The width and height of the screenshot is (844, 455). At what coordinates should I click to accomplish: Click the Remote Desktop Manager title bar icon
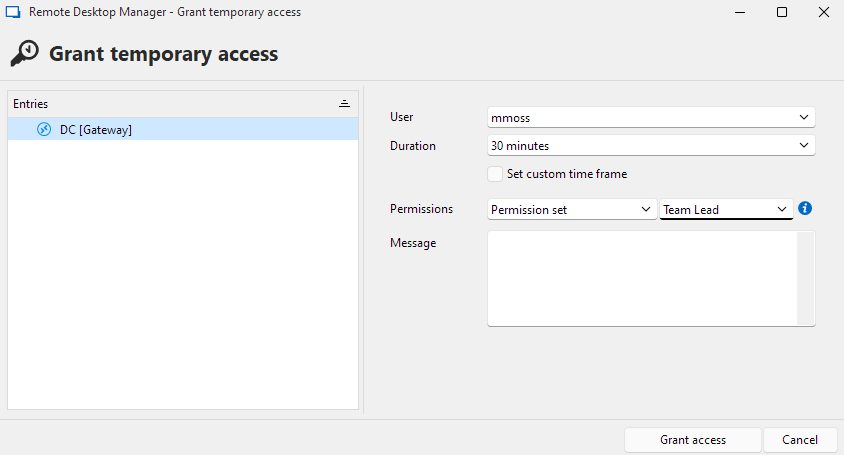point(14,12)
